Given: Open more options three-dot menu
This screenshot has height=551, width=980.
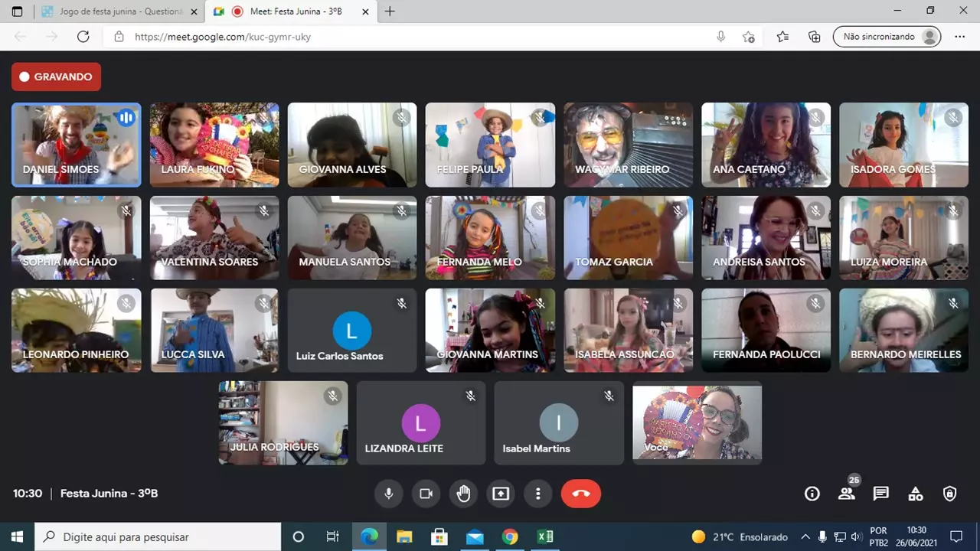Looking at the screenshot, I should [538, 494].
